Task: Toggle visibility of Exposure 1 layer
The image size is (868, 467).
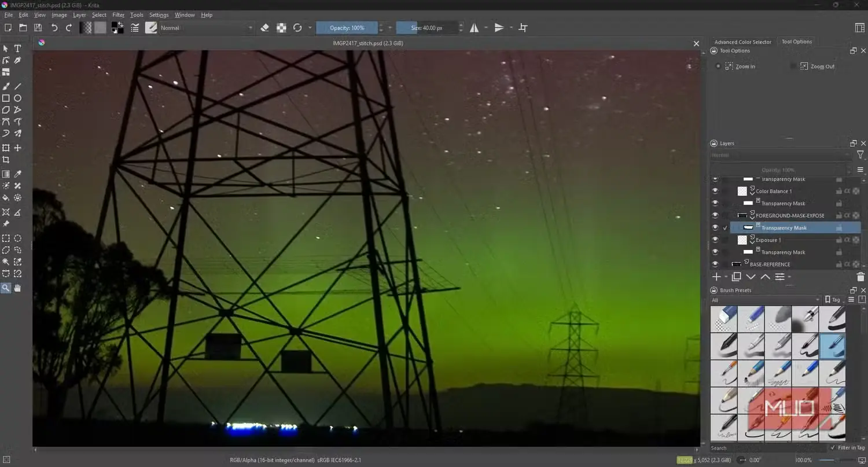Action: point(715,240)
